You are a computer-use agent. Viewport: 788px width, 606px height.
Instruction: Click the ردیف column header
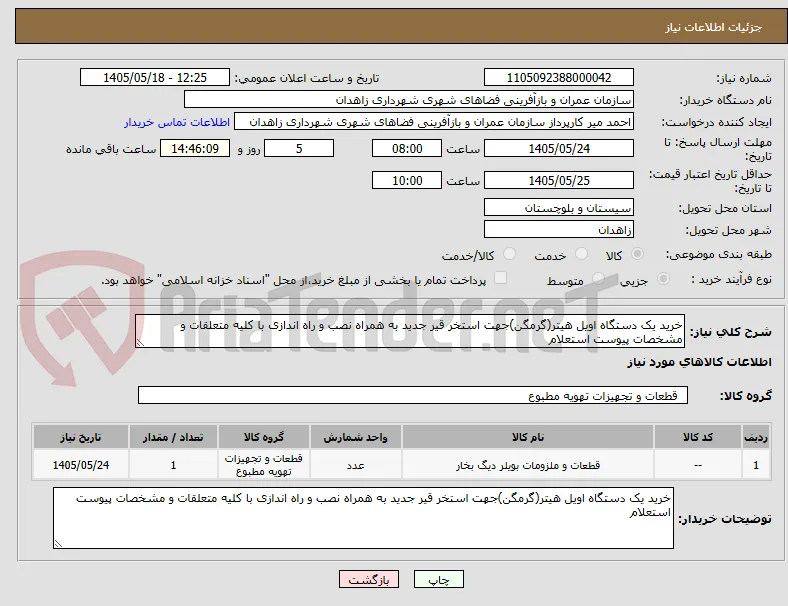point(755,437)
